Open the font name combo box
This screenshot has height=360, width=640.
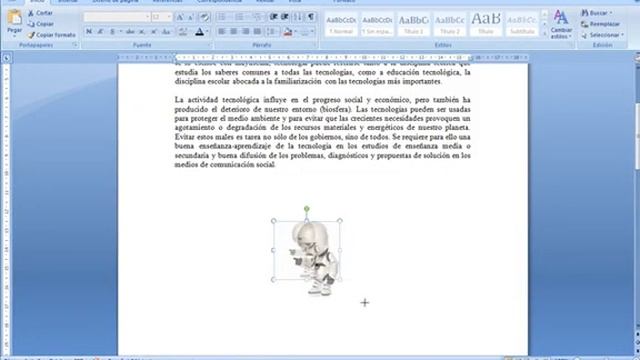117,17
